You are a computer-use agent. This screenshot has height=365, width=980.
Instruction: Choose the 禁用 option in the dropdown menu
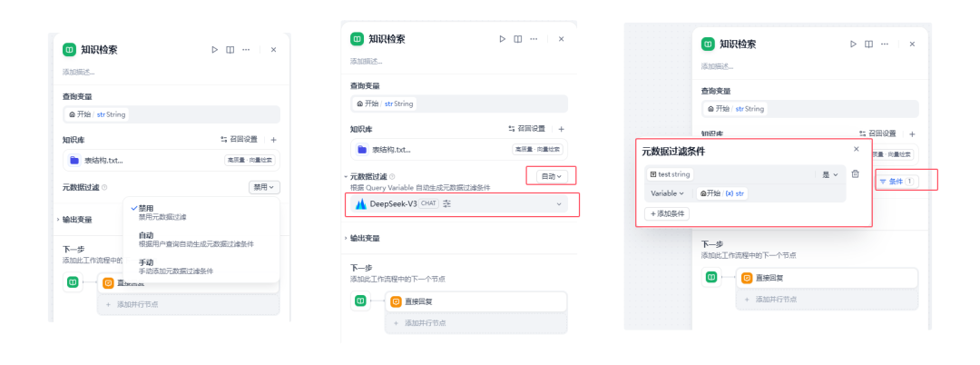pyautogui.click(x=201, y=212)
